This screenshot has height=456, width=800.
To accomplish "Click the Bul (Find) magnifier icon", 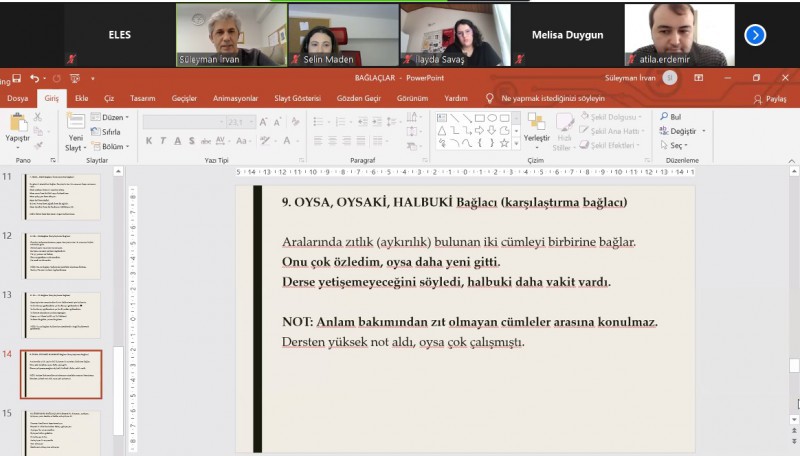I will [x=664, y=117].
